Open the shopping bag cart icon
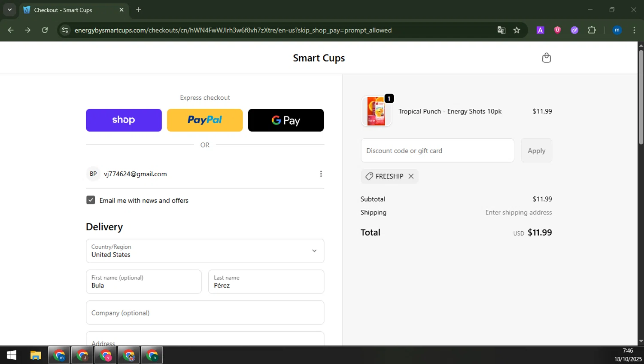The height and width of the screenshot is (364, 644). coord(546,58)
